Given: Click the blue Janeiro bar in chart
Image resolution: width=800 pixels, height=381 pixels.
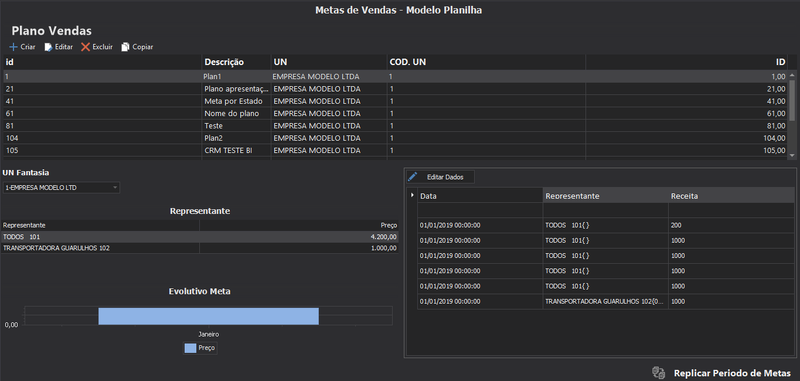Looking at the screenshot, I should [x=209, y=316].
